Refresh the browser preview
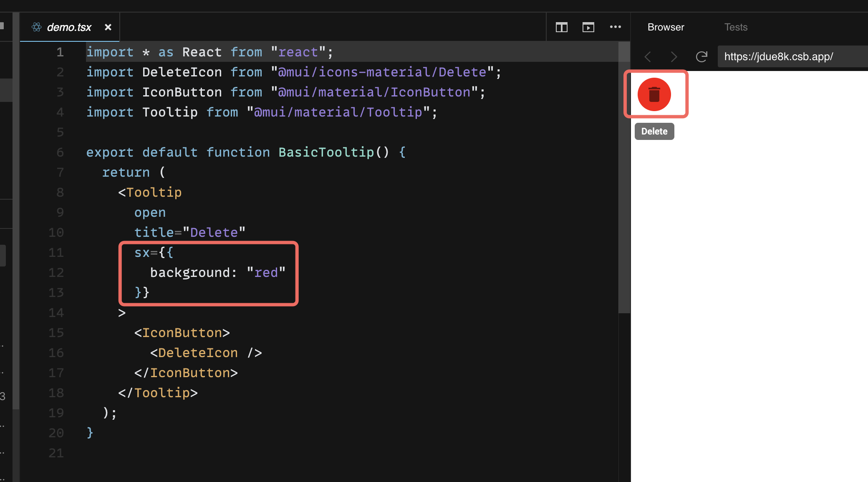The image size is (868, 482). click(x=701, y=57)
